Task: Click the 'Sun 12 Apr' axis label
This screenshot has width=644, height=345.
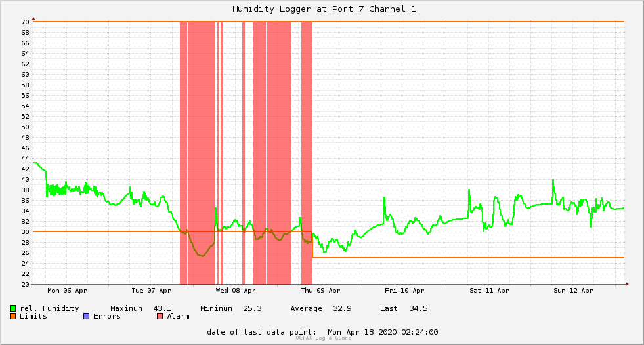Action: (x=573, y=291)
